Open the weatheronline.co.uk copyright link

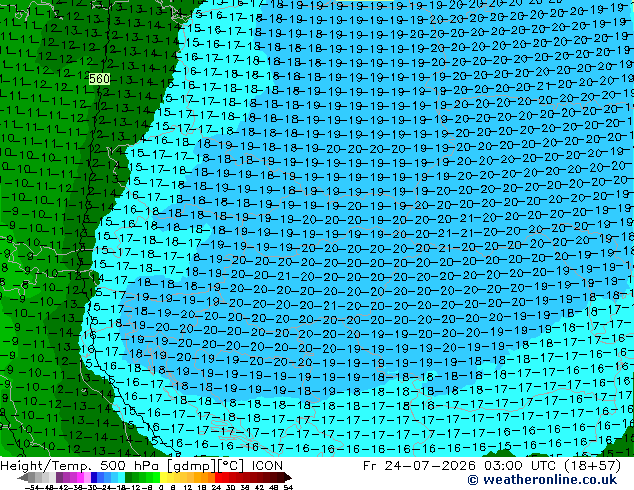542,480
